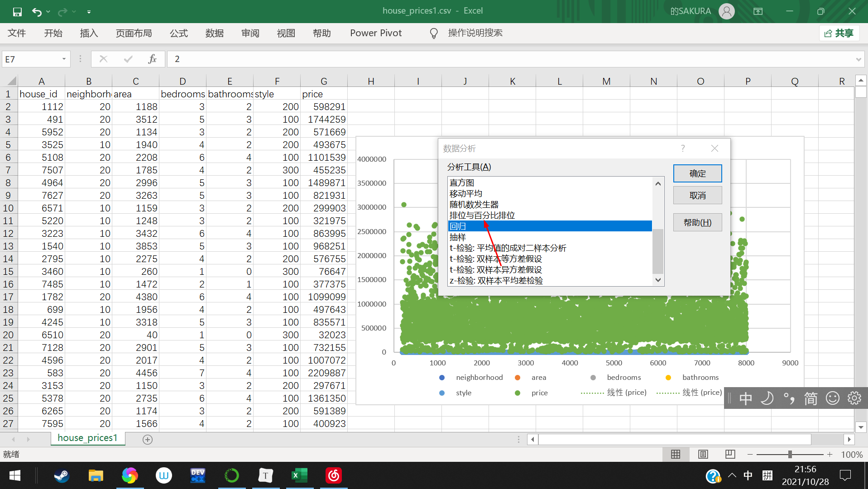Close the 数据分析 dialog
868x489 pixels.
[x=715, y=149]
